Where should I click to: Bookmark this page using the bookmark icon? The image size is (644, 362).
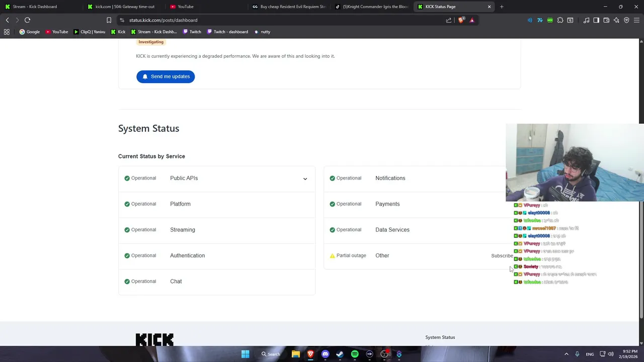point(109,20)
